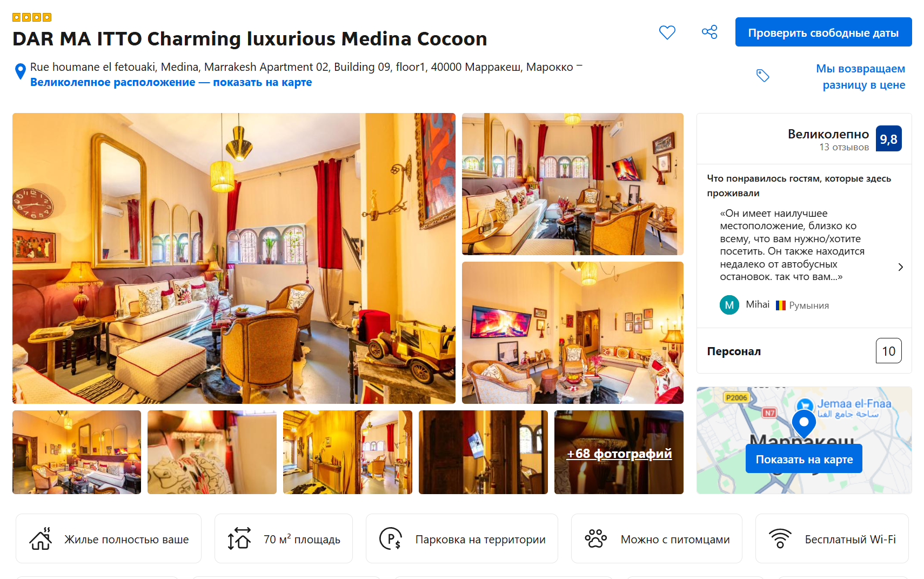This screenshot has height=579, width=924.
Task: Open the 9,8 review score badge
Action: (x=888, y=139)
